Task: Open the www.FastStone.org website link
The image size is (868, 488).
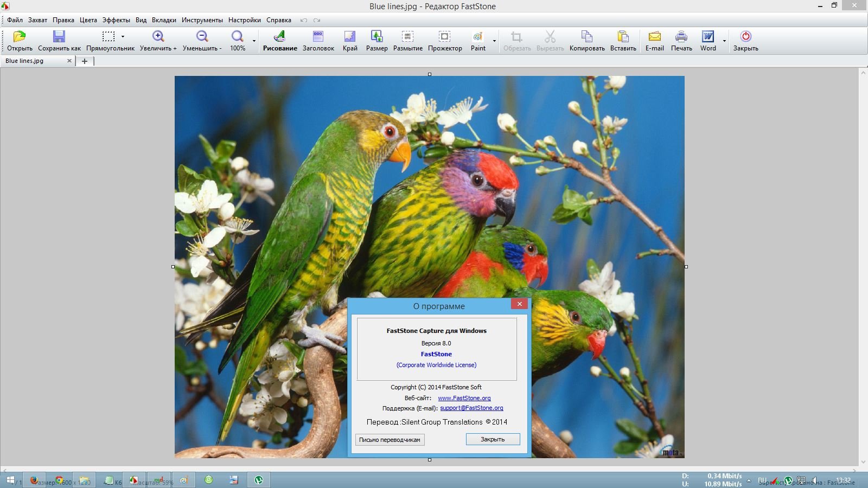Action: click(x=464, y=398)
